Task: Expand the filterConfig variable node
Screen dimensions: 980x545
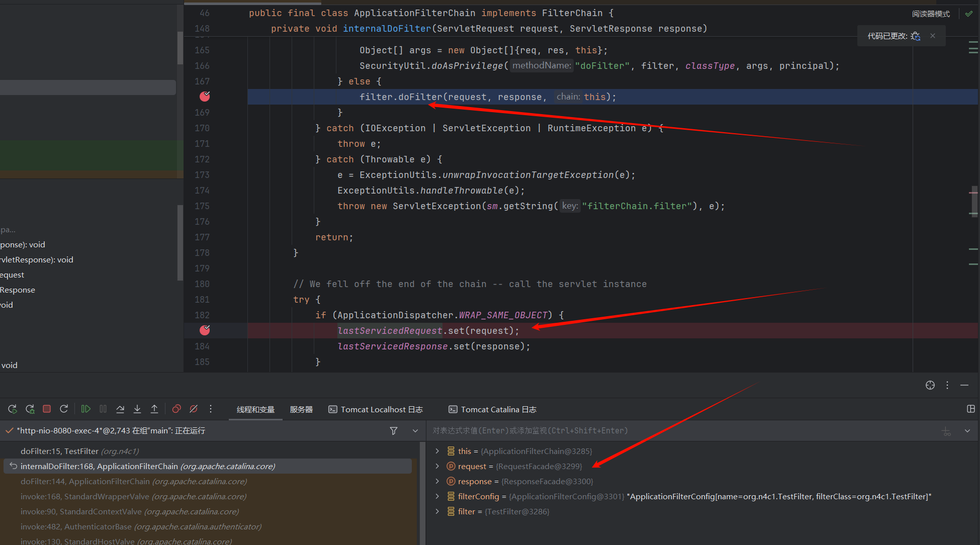Action: [437, 497]
